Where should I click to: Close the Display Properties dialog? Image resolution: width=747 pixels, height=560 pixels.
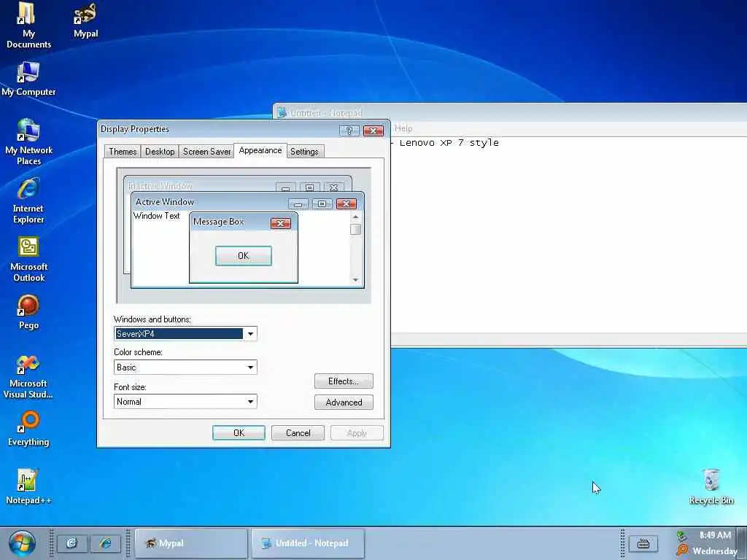click(373, 131)
